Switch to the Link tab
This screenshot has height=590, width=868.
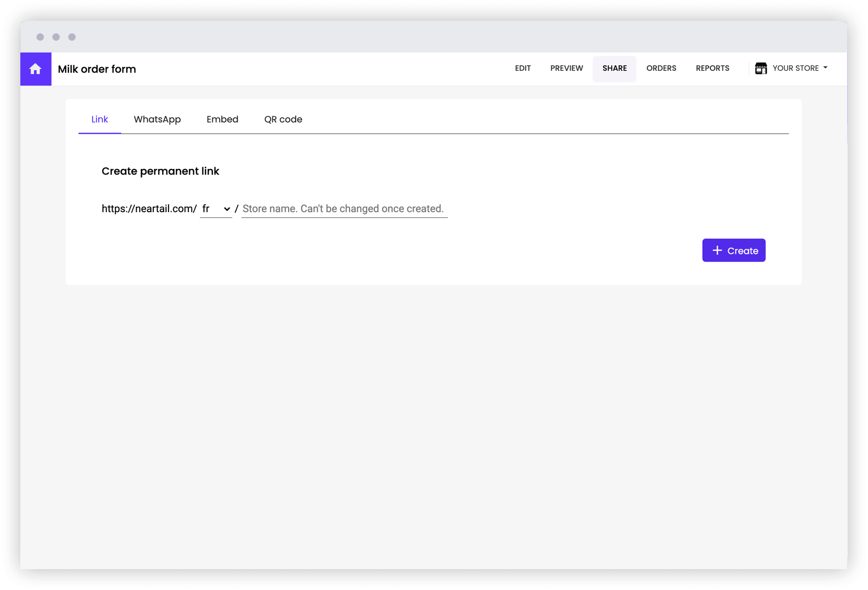[x=100, y=119]
